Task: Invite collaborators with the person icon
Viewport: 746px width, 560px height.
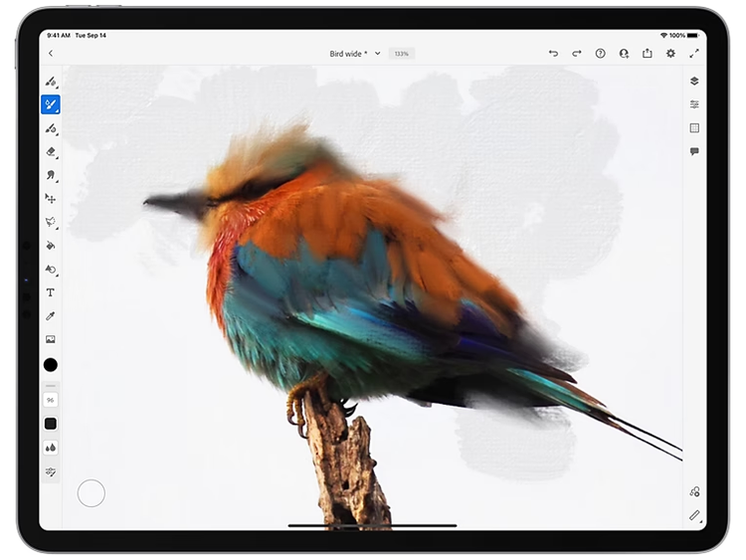Action: pyautogui.click(x=624, y=54)
